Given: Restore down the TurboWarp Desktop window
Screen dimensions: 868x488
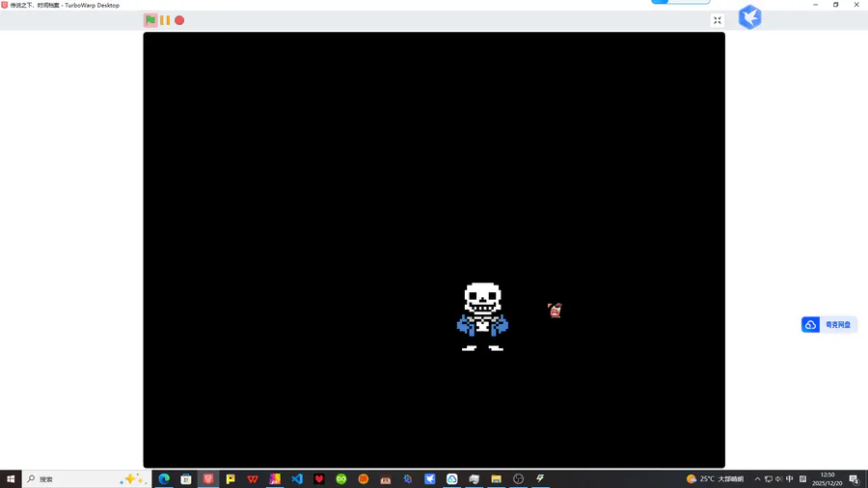Looking at the screenshot, I should tap(836, 5).
